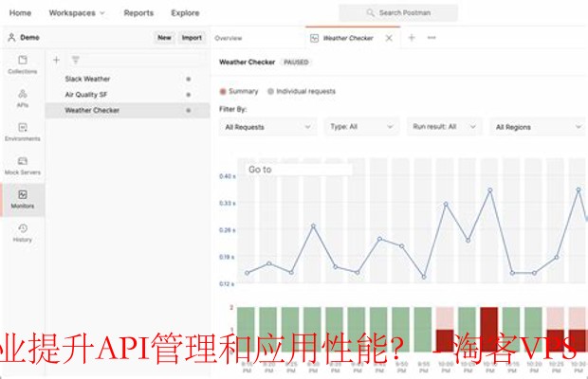The height and width of the screenshot is (379, 588).
Task: Click the plus icon to create monitor
Action: coord(56,60)
